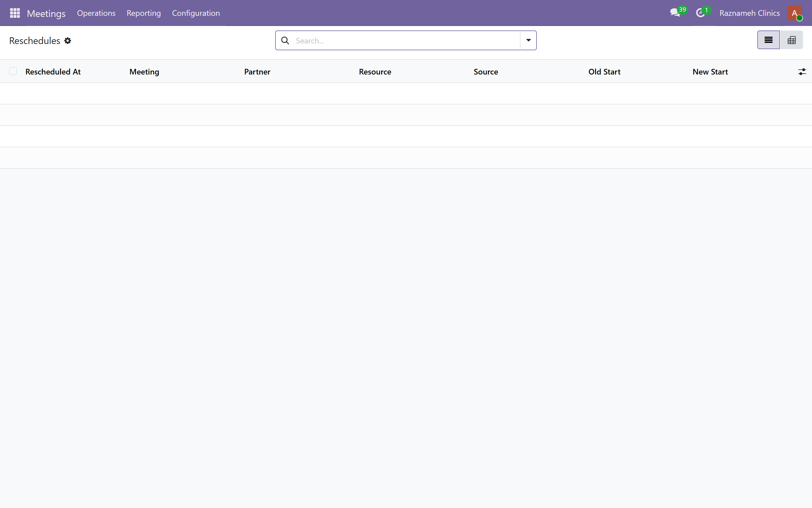This screenshot has height=508, width=812.
Task: Click the Meetings app title
Action: [x=46, y=14]
